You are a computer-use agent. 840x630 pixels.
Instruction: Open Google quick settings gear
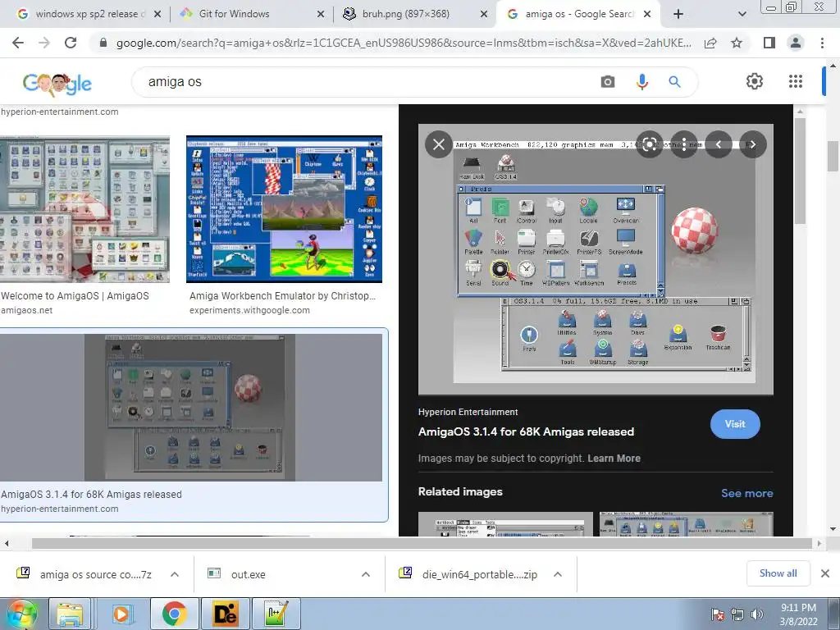pyautogui.click(x=755, y=81)
